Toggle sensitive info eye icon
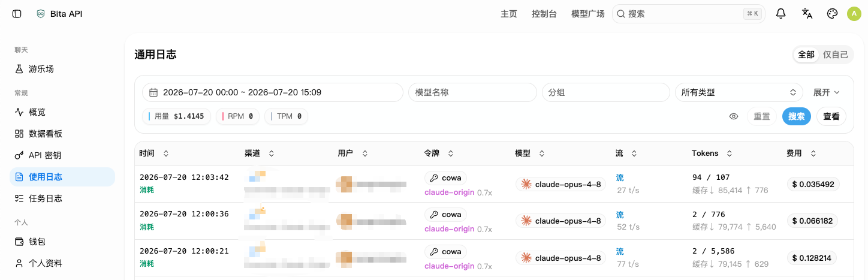The height and width of the screenshot is (280, 868). click(x=734, y=116)
